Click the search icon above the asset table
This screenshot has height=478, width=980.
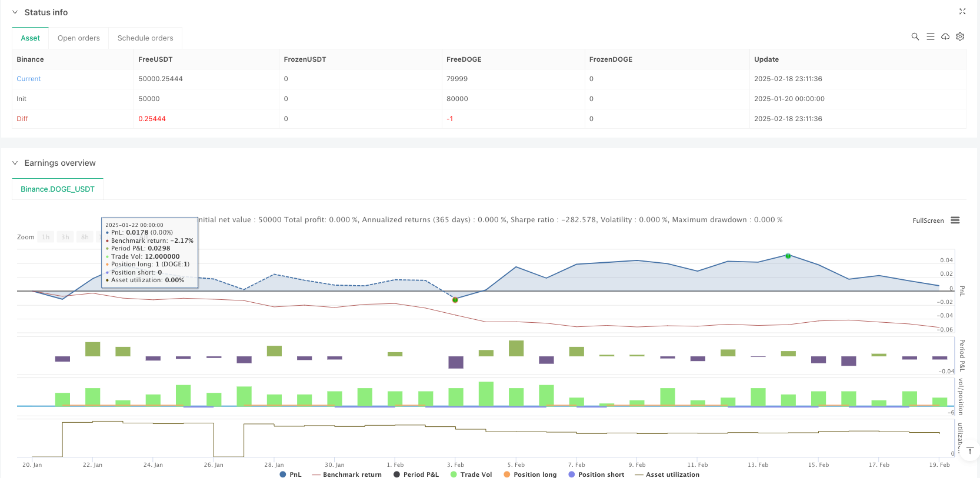915,36
